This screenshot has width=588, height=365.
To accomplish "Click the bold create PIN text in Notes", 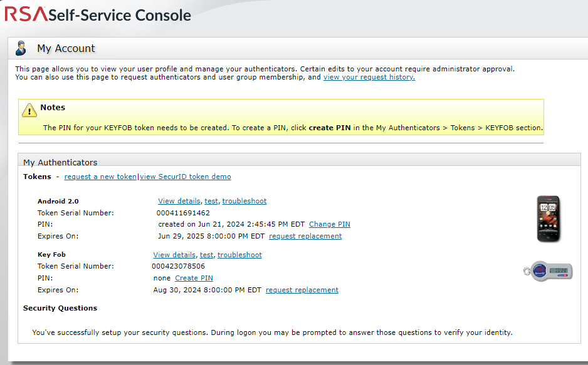I will (330, 128).
